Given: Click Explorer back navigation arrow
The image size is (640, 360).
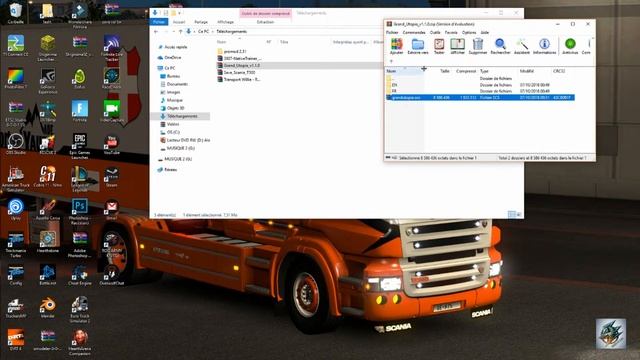Looking at the screenshot, I should [156, 31].
